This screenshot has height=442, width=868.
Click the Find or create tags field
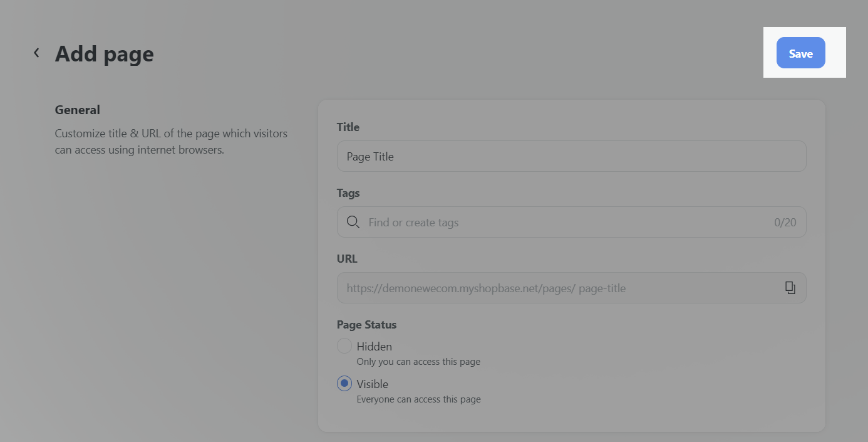click(572, 222)
